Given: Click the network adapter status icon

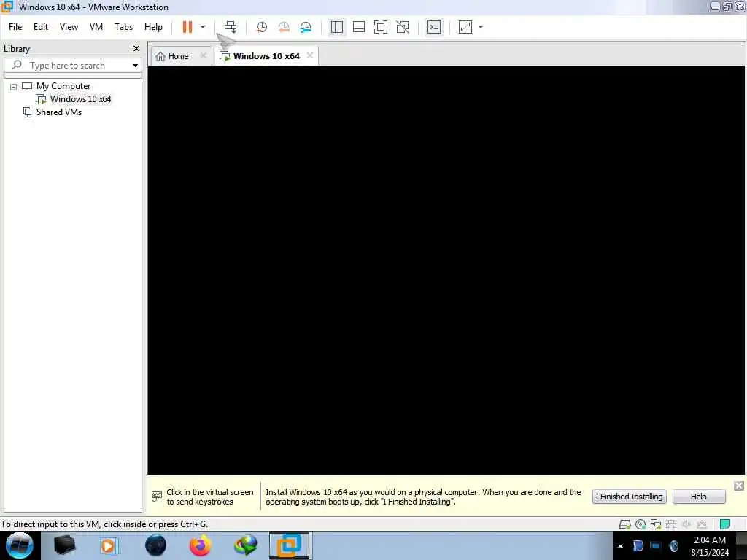Looking at the screenshot, I should 656,525.
